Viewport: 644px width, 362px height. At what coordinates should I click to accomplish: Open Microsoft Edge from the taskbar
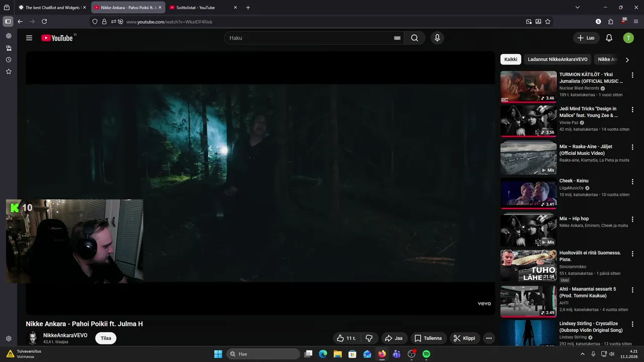tap(323, 354)
